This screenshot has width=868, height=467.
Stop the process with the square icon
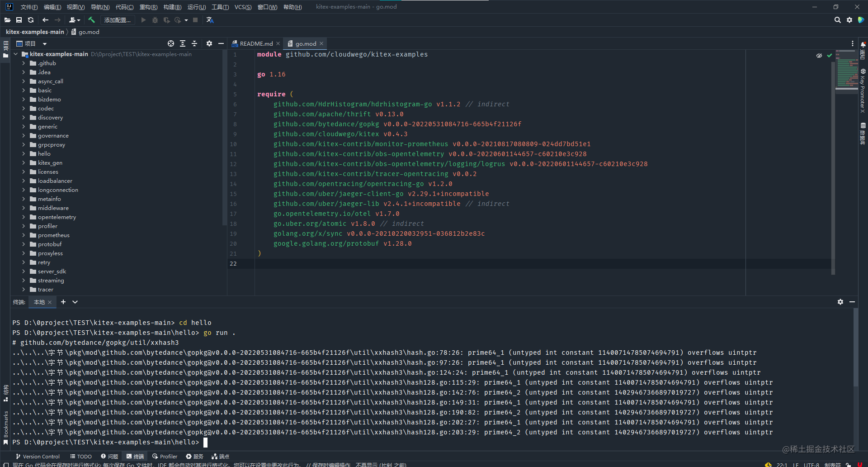click(195, 20)
